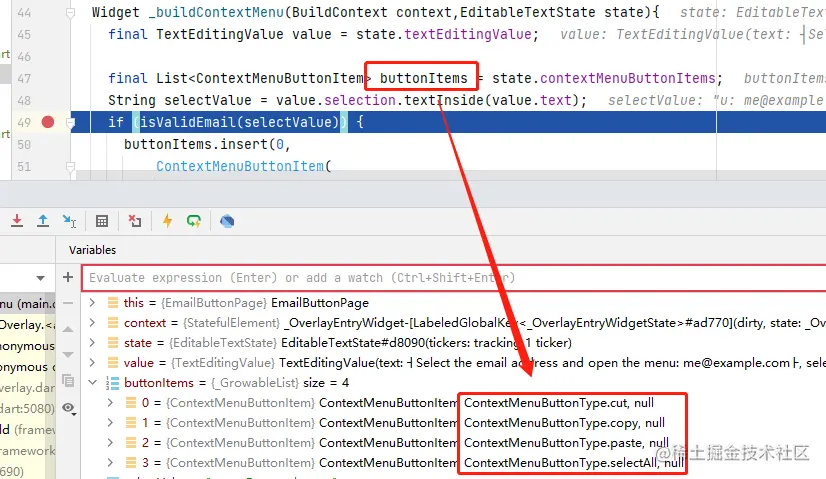Toggle the breakpoint on line 49
This screenshot has width=826, height=479.
click(x=48, y=122)
